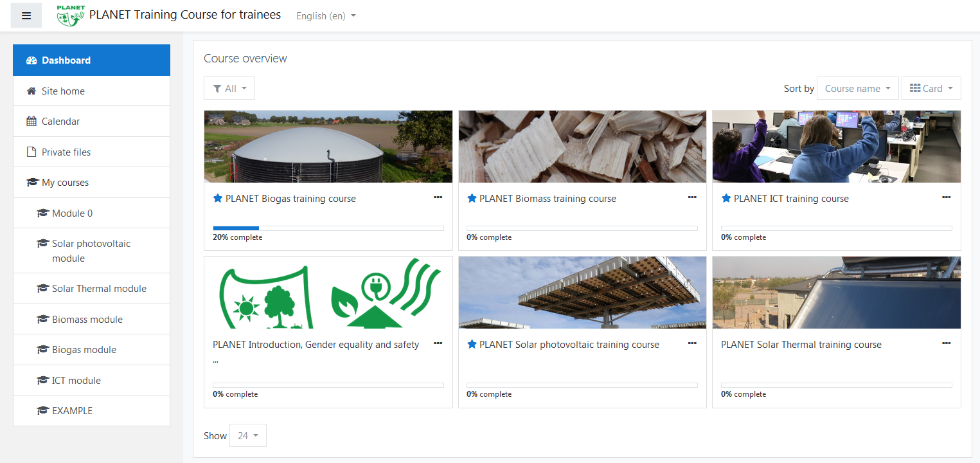Change language via English (en) dropdown
This screenshot has width=980, height=463.
point(326,16)
